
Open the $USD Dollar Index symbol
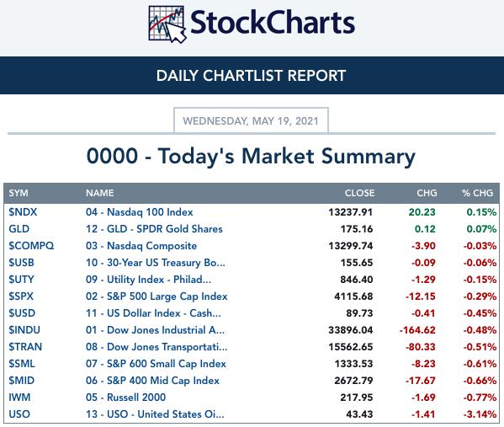[22, 313]
